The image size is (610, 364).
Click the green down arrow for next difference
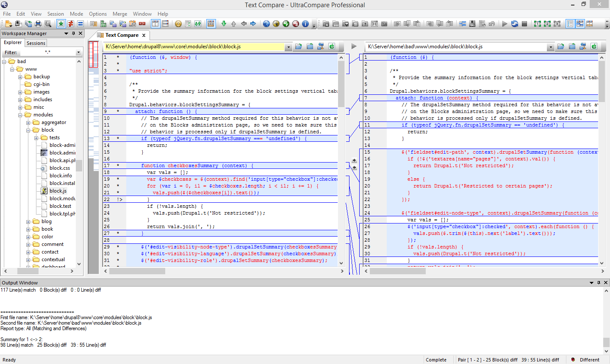(x=224, y=24)
